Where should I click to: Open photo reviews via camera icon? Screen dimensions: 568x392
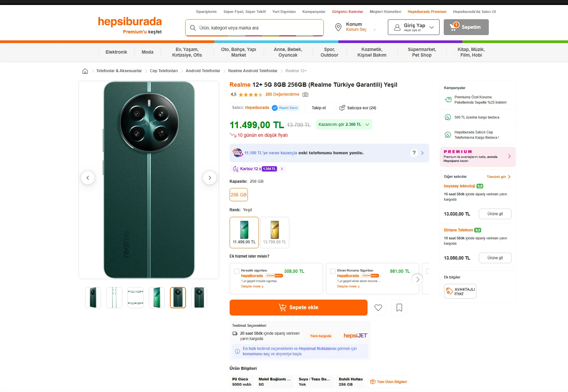pyautogui.click(x=306, y=95)
